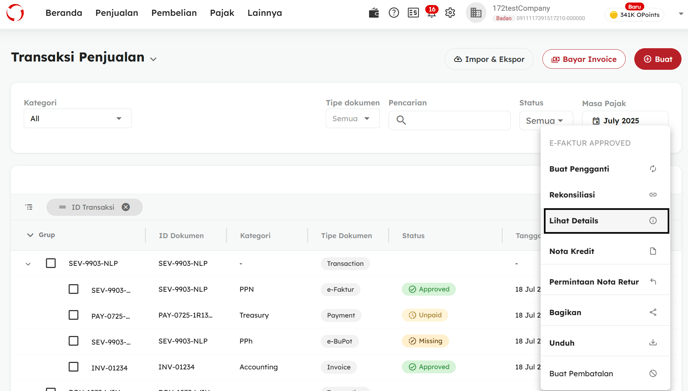Select Buat Pembatalan menu item
Screen dimensions: 688x391
pos(605,373)
